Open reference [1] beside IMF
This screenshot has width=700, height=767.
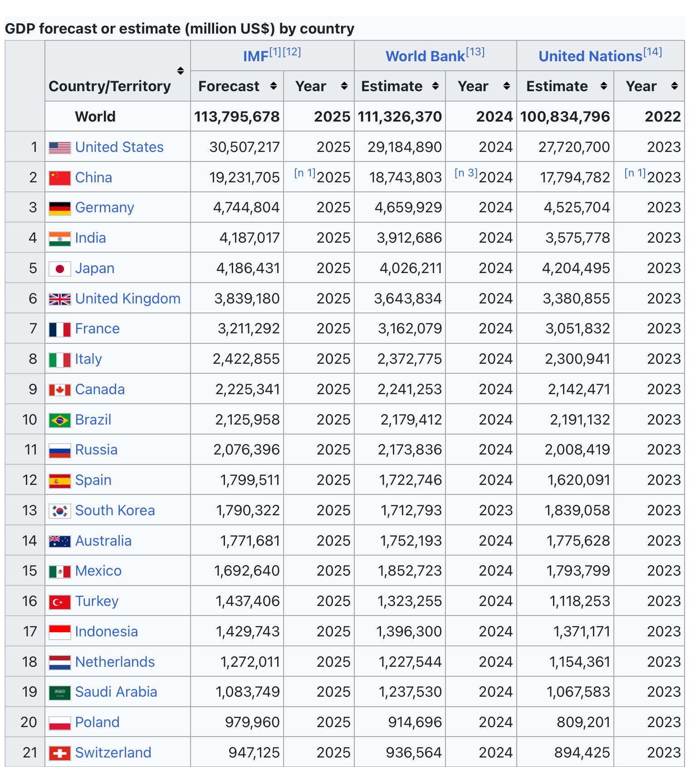275,52
